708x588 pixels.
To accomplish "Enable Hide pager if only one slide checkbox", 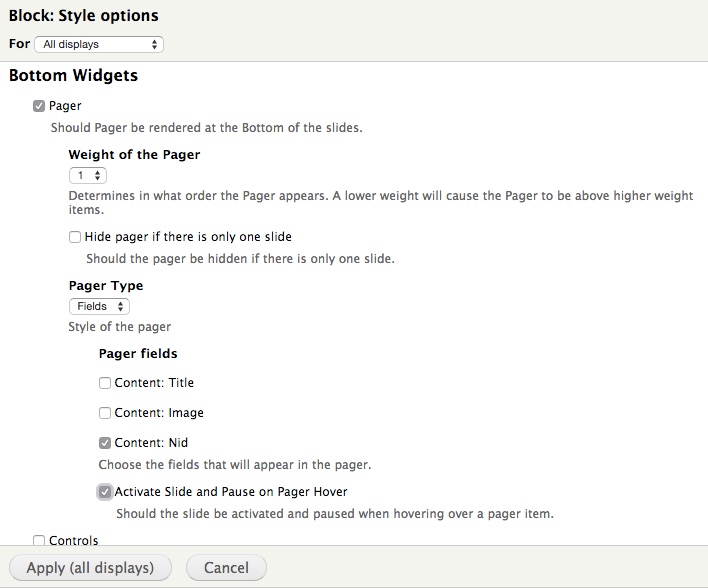I will (75, 237).
